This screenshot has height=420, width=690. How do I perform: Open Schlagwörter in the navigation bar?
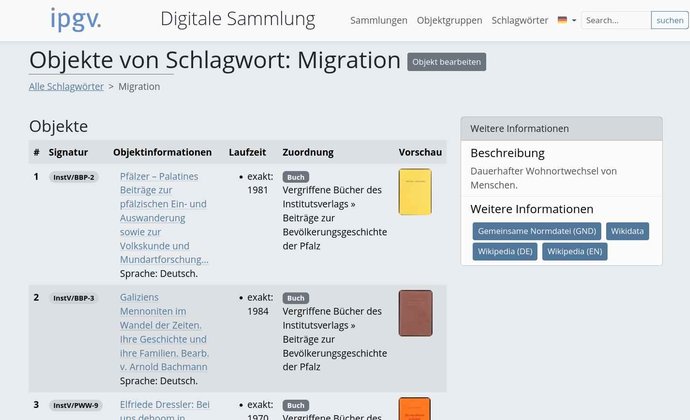point(520,20)
